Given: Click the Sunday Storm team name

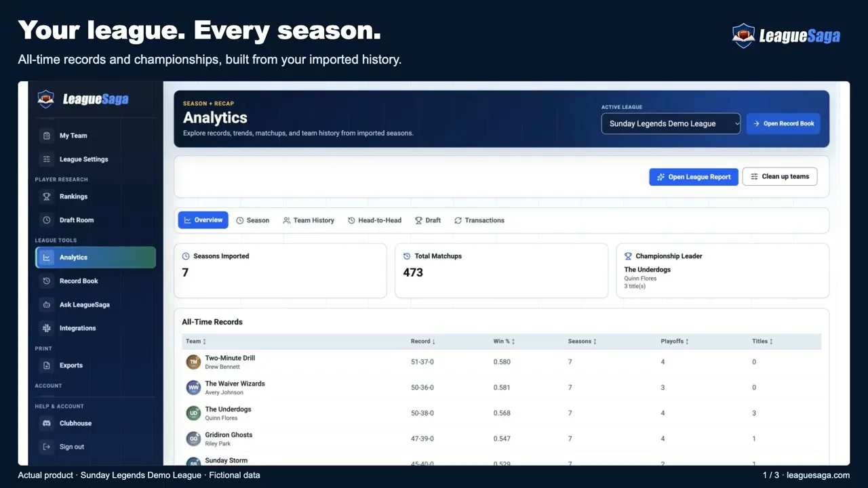Looking at the screenshot, I should (226, 461).
